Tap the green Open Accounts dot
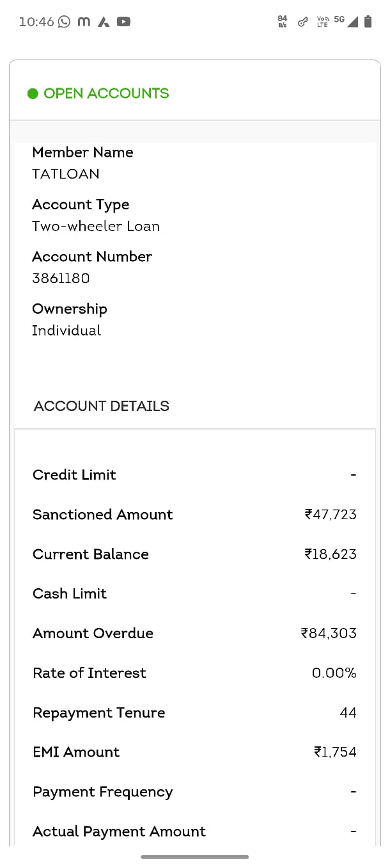 33,93
